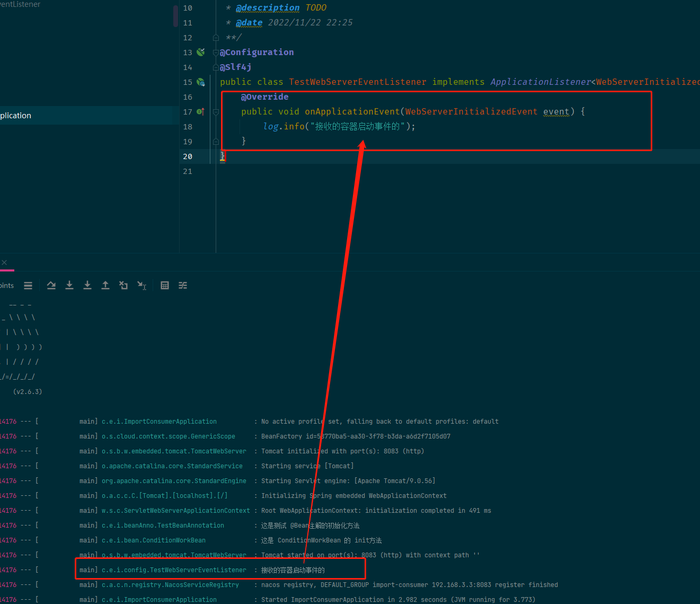Click the @description tag in the comment
Image resolution: width=700 pixels, height=604 pixels.
(x=268, y=7)
